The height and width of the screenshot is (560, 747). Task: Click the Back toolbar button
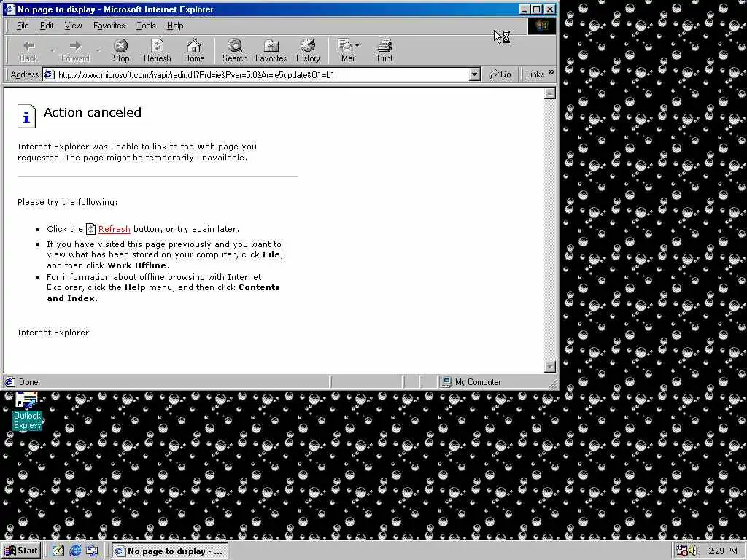click(x=28, y=50)
